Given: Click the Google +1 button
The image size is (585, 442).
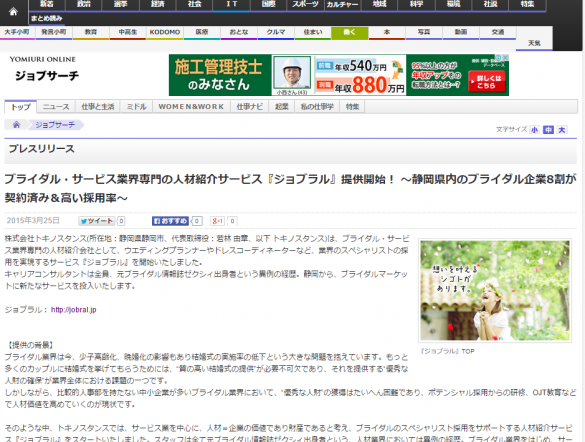Looking at the screenshot, I should (x=218, y=221).
